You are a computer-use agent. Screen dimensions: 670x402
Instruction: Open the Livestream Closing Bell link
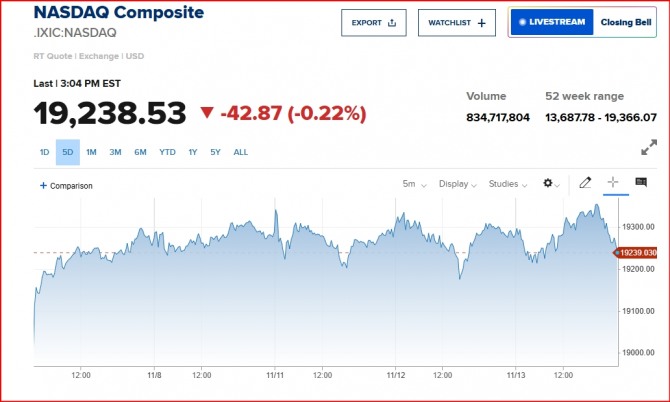[x=579, y=22]
